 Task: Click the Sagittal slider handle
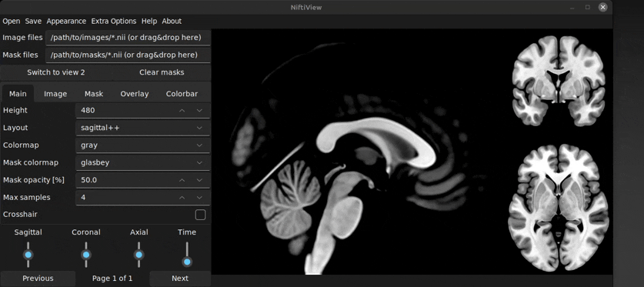(x=28, y=255)
